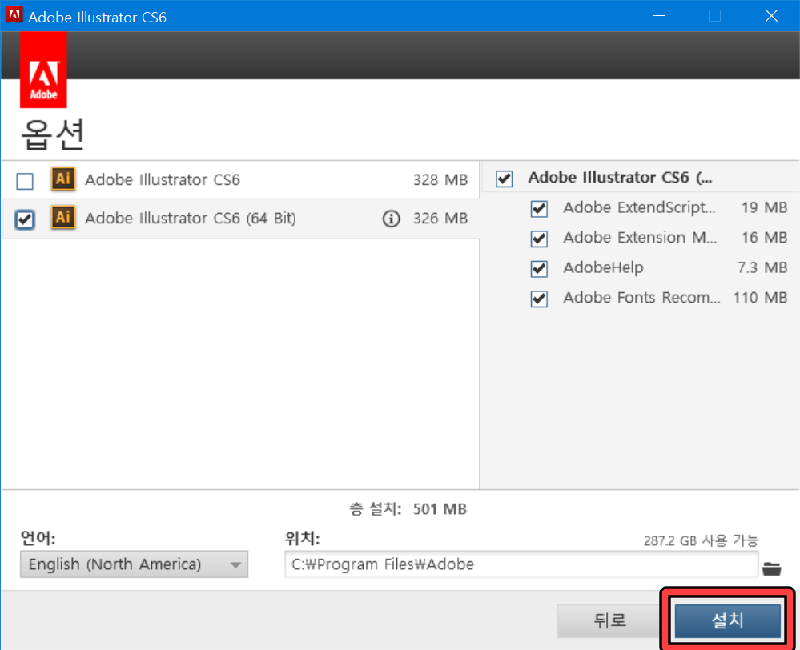Select the Adobe Illustrator CS6 (64 Bit) row label
The width and height of the screenshot is (800, 650).
tap(190, 218)
